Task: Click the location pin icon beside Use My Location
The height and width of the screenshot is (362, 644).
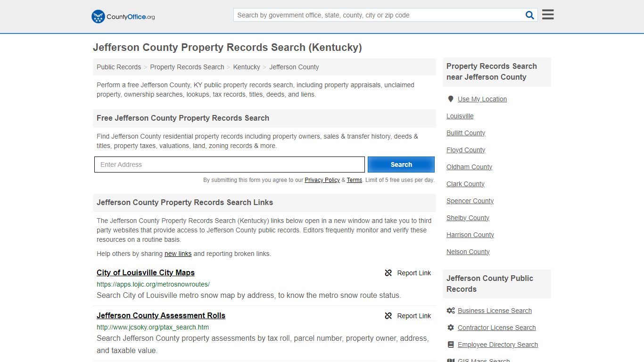Action: pyautogui.click(x=451, y=99)
